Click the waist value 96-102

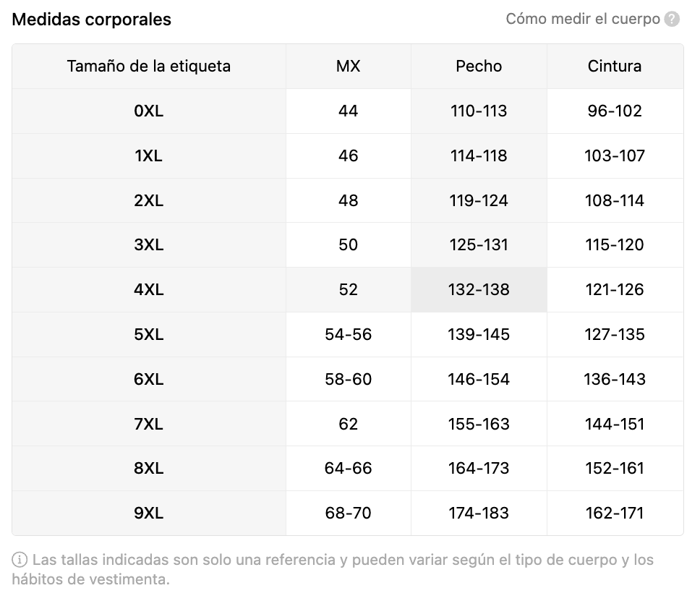(x=615, y=111)
